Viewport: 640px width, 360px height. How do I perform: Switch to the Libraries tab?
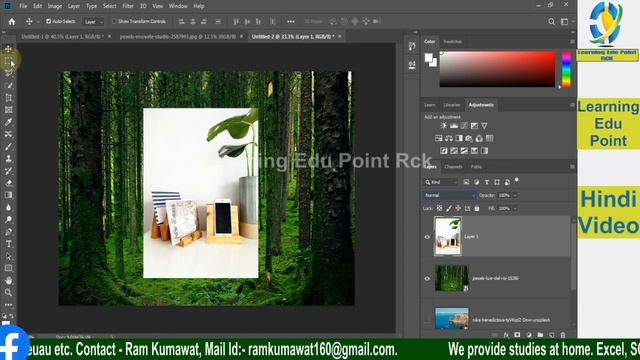[x=451, y=105]
